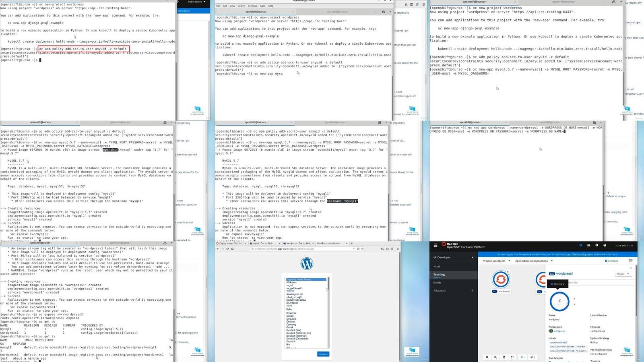
Task: Open View menu in the terminal window
Action: click(x=232, y=6)
